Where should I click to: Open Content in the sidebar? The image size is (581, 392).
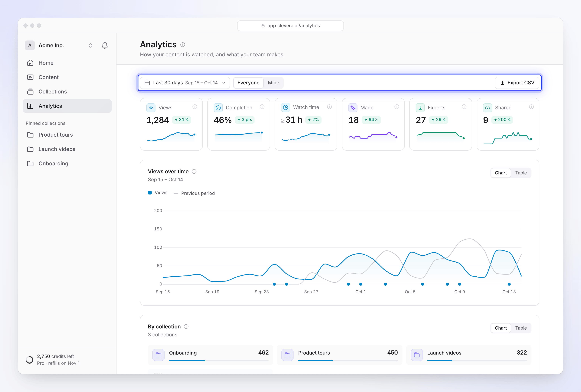(x=67, y=77)
